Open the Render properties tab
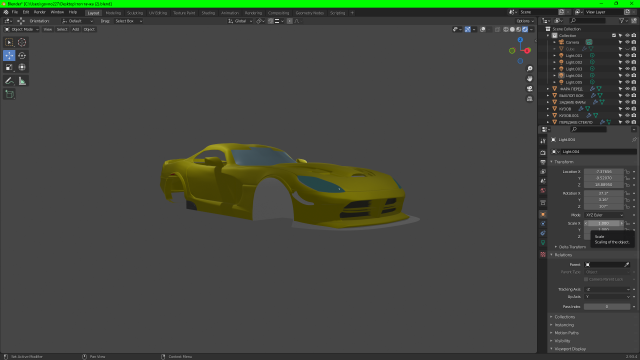Screen dimensions: 640x360 [x=543, y=152]
